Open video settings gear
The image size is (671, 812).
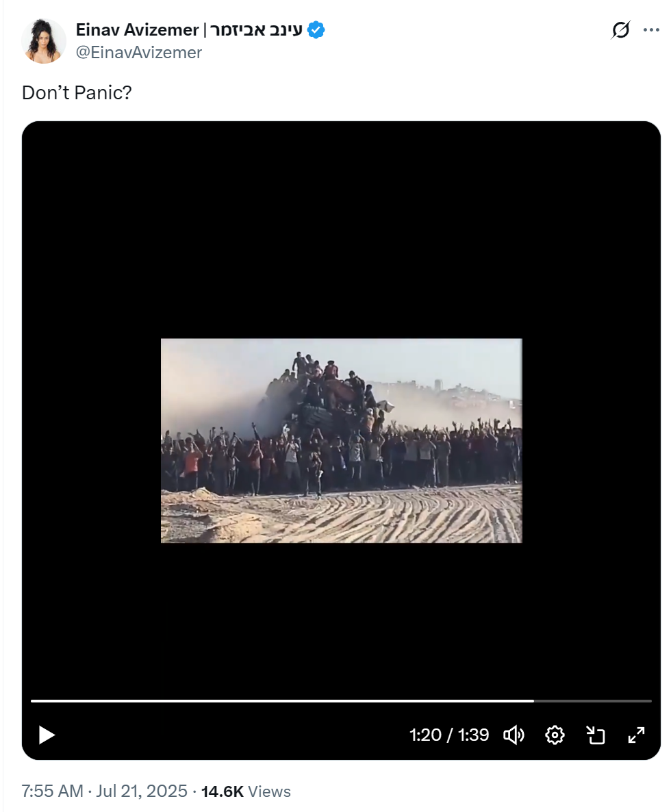click(x=555, y=735)
